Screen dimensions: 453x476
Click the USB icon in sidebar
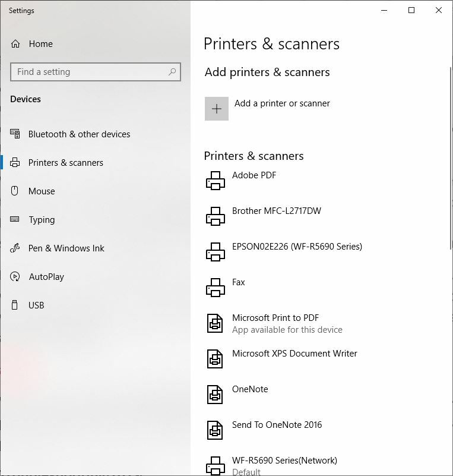tap(15, 305)
